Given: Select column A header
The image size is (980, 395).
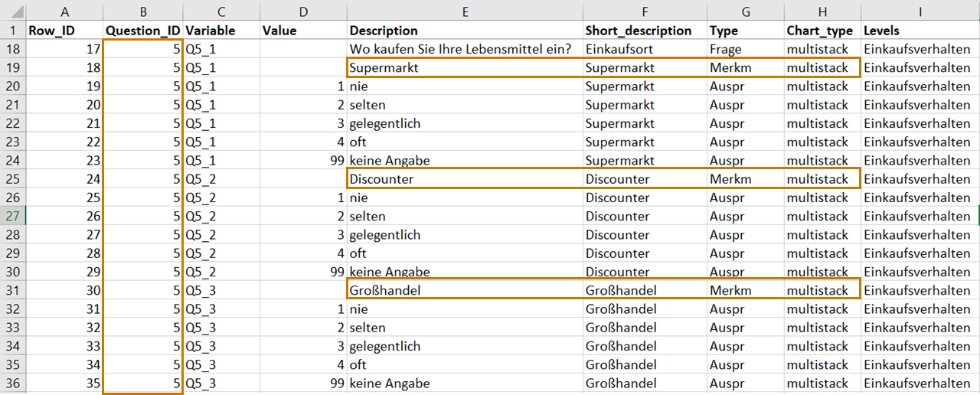Looking at the screenshot, I should coord(64,11).
